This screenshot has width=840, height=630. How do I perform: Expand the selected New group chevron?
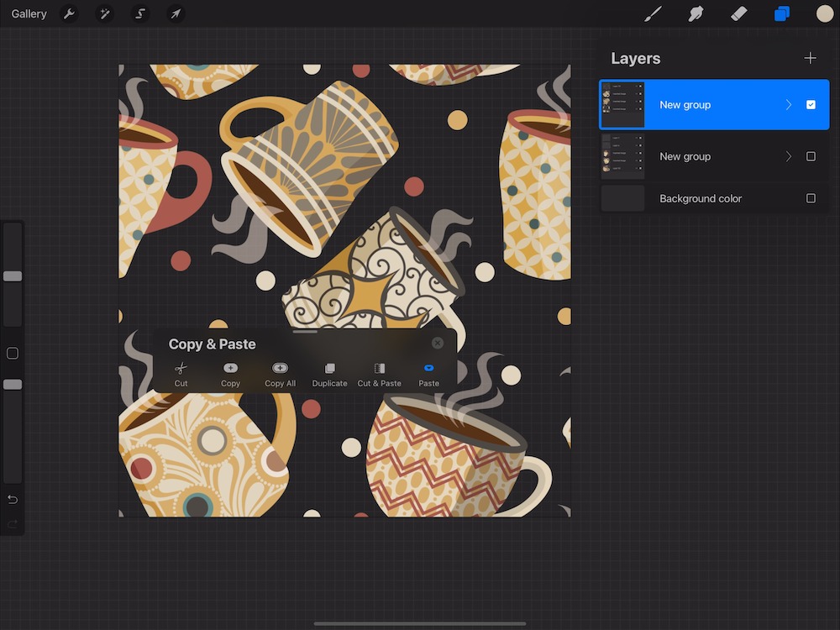pos(788,105)
